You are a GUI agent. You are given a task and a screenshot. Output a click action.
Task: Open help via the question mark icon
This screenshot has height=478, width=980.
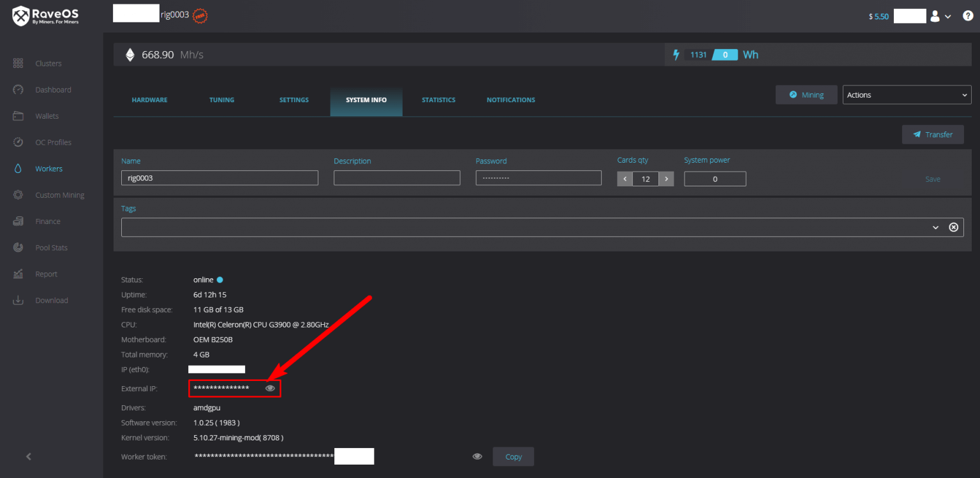(x=967, y=15)
